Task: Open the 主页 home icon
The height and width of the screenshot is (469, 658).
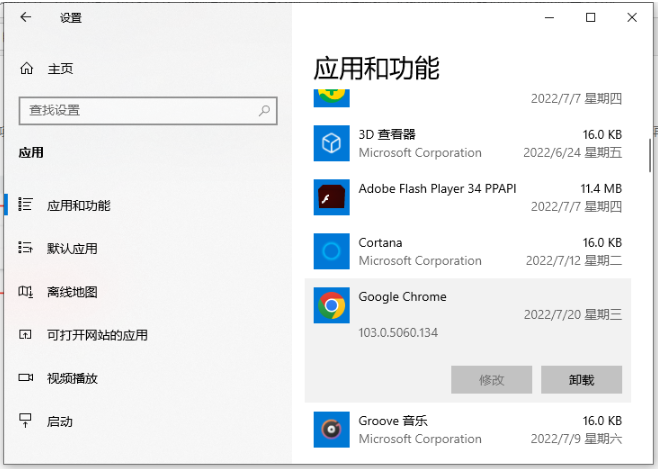Action: point(26,68)
